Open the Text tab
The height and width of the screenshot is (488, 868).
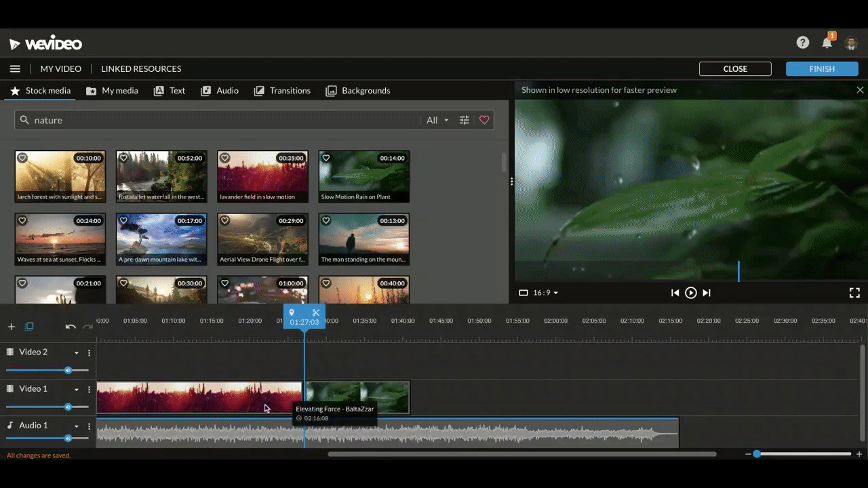tap(170, 91)
